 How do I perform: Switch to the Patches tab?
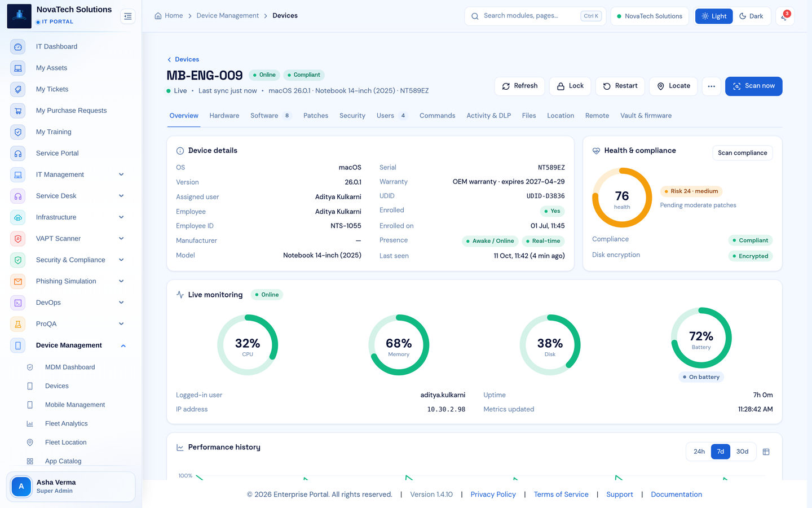tap(316, 116)
